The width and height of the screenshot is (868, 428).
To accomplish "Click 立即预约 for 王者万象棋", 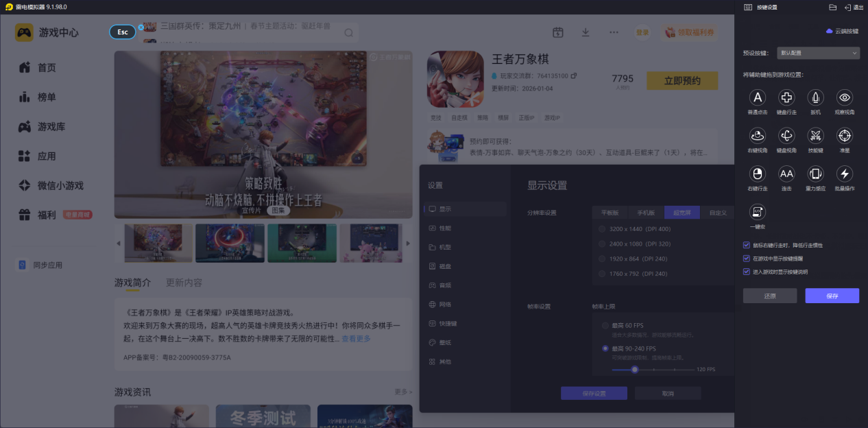I will click(682, 81).
